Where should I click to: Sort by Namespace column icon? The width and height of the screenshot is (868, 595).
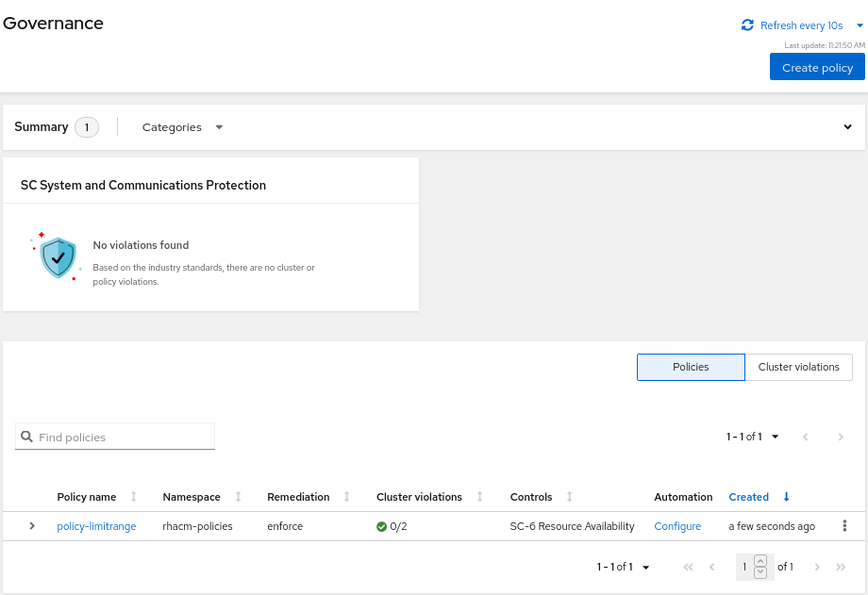click(x=238, y=497)
